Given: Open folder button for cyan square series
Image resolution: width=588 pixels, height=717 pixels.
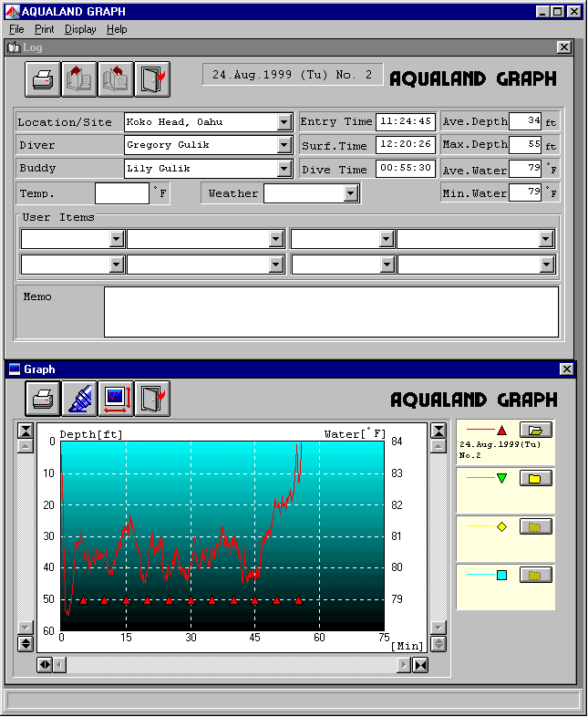Looking at the screenshot, I should tap(535, 576).
